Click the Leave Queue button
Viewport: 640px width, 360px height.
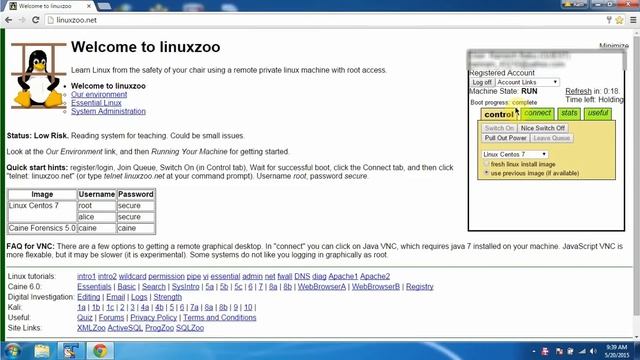(551, 138)
